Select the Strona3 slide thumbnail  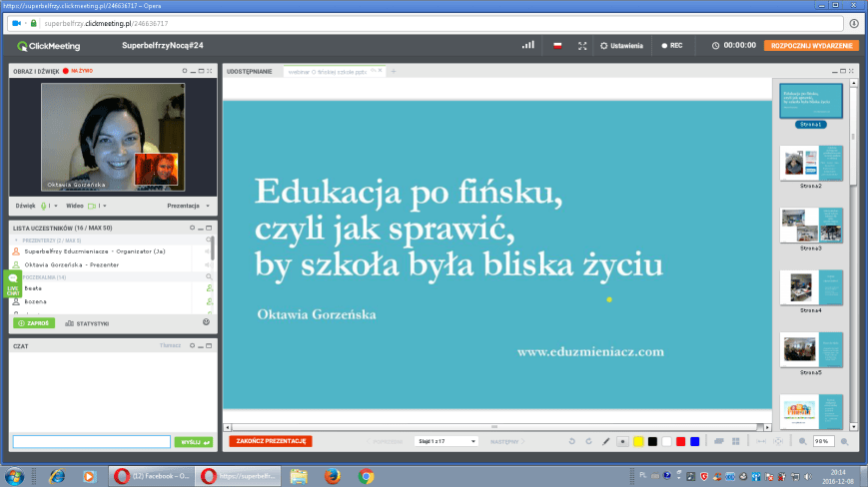point(810,225)
